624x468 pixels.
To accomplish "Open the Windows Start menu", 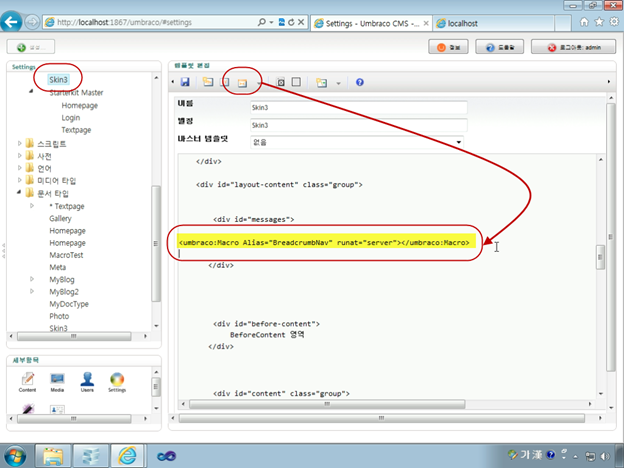I will coord(15,456).
